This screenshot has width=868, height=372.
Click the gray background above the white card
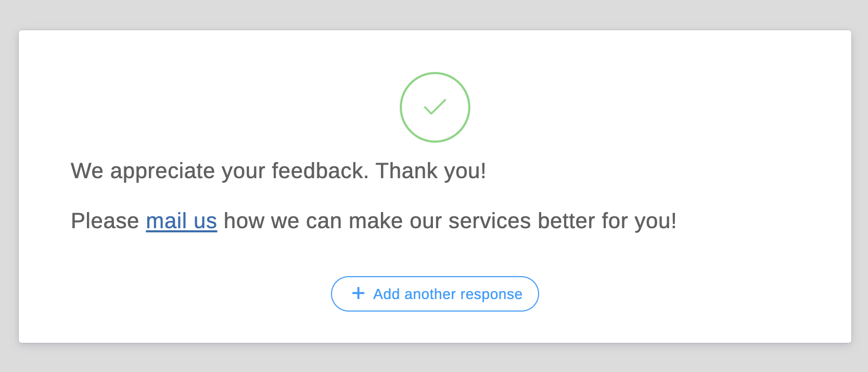click(x=434, y=15)
